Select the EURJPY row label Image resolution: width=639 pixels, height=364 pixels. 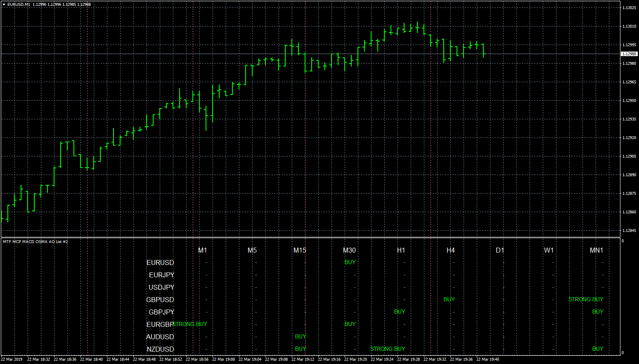[162, 275]
